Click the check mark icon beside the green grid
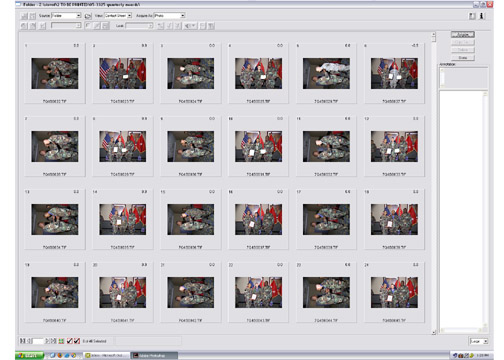 pos(70,341)
